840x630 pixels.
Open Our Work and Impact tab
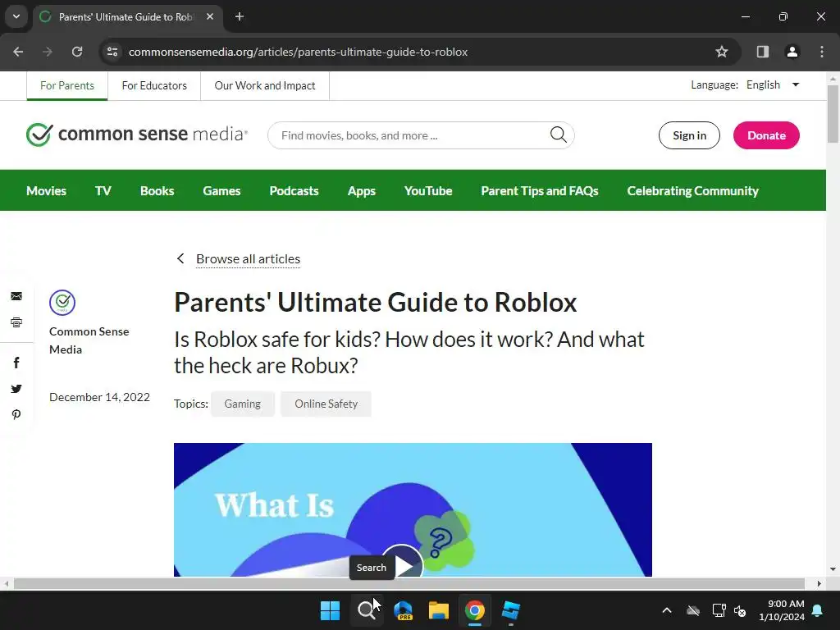click(265, 85)
